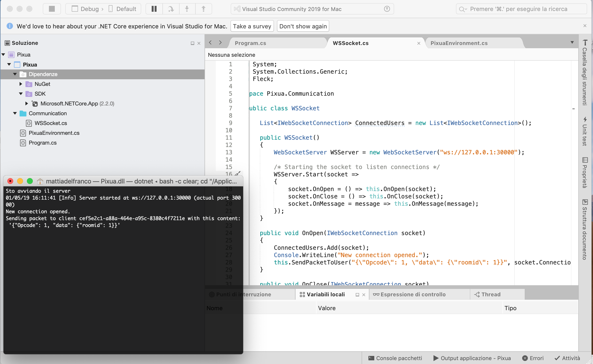Click the NuGet folder icon

29,84
